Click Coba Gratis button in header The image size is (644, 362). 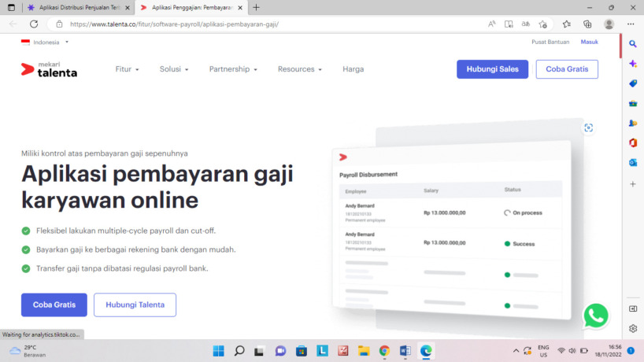[x=567, y=69]
